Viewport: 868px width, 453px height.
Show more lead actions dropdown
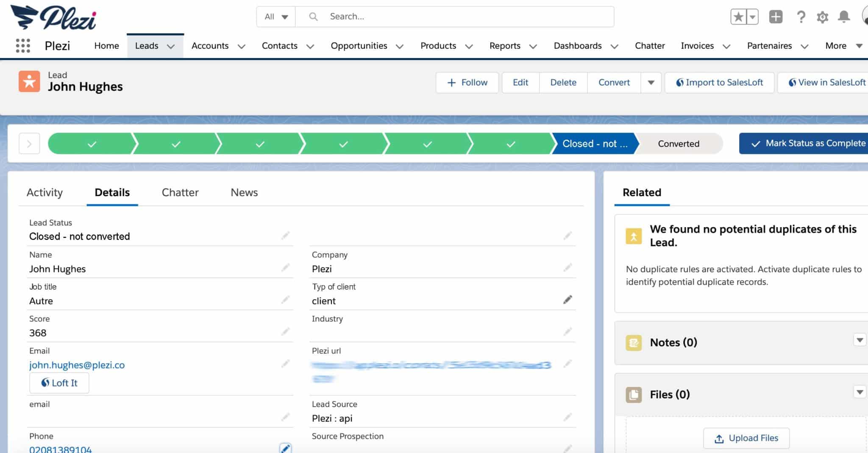651,83
